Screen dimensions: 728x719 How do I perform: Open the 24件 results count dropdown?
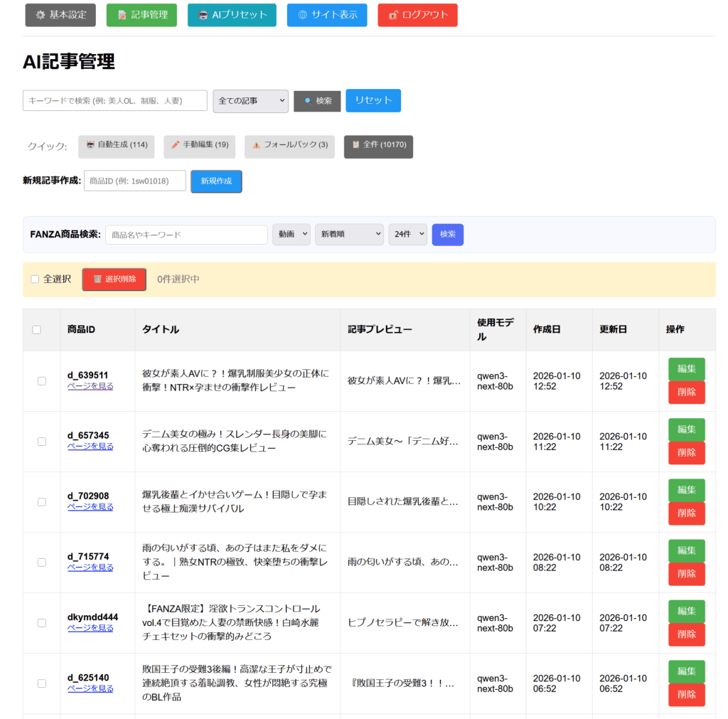[407, 235]
